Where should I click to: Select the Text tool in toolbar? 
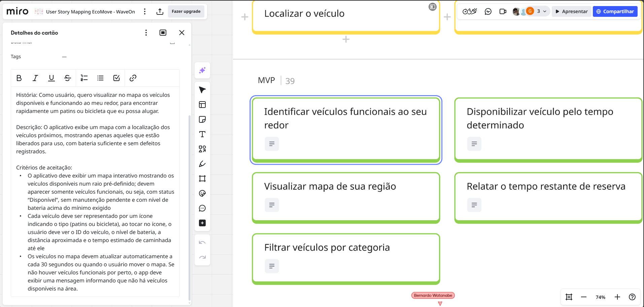(x=202, y=134)
